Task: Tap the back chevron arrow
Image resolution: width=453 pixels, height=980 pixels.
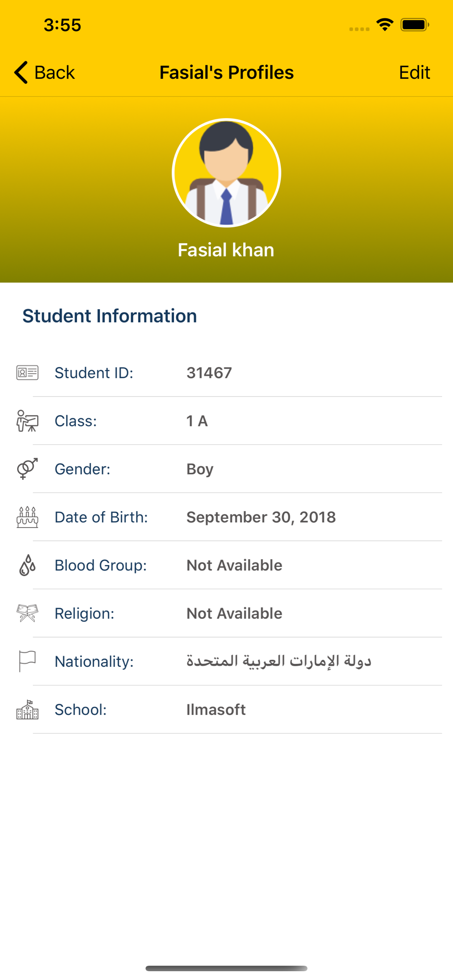Action: click(21, 73)
